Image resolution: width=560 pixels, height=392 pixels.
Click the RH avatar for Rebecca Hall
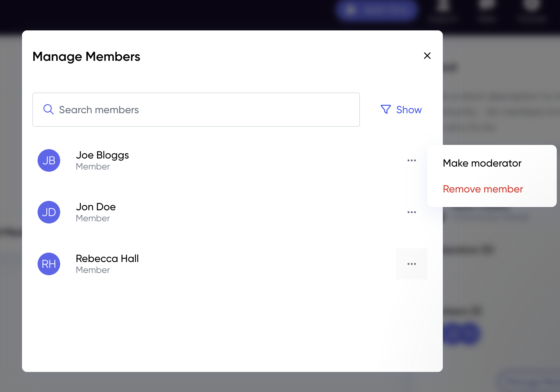pos(49,264)
